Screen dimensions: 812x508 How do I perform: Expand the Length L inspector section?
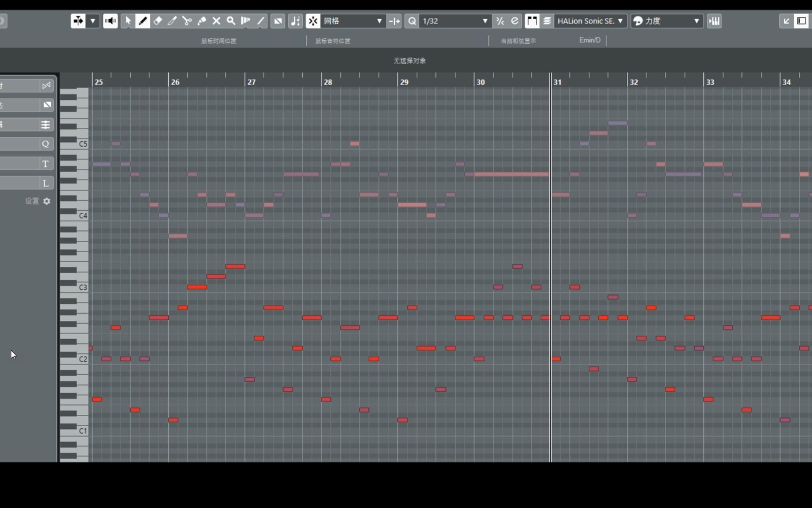pyautogui.click(x=46, y=183)
